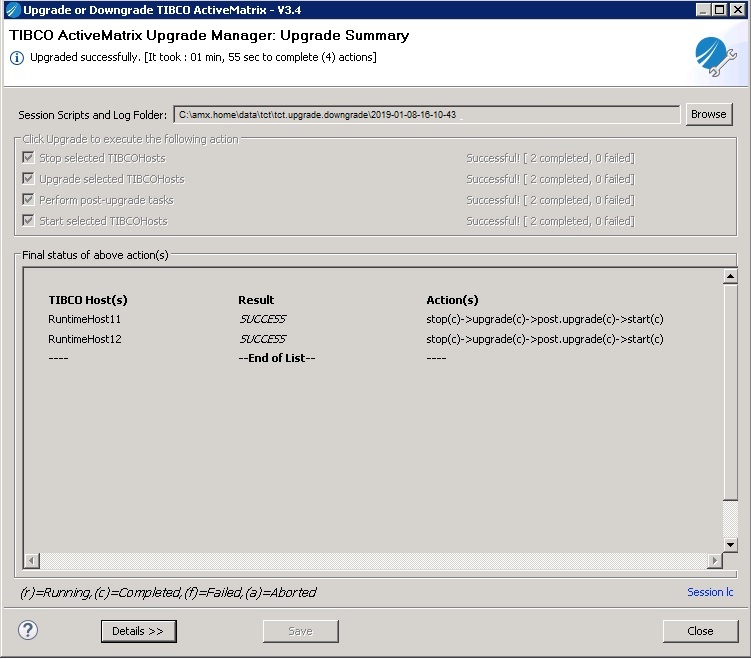
Task: Close the upgrade summary dialog
Action: [x=700, y=631]
